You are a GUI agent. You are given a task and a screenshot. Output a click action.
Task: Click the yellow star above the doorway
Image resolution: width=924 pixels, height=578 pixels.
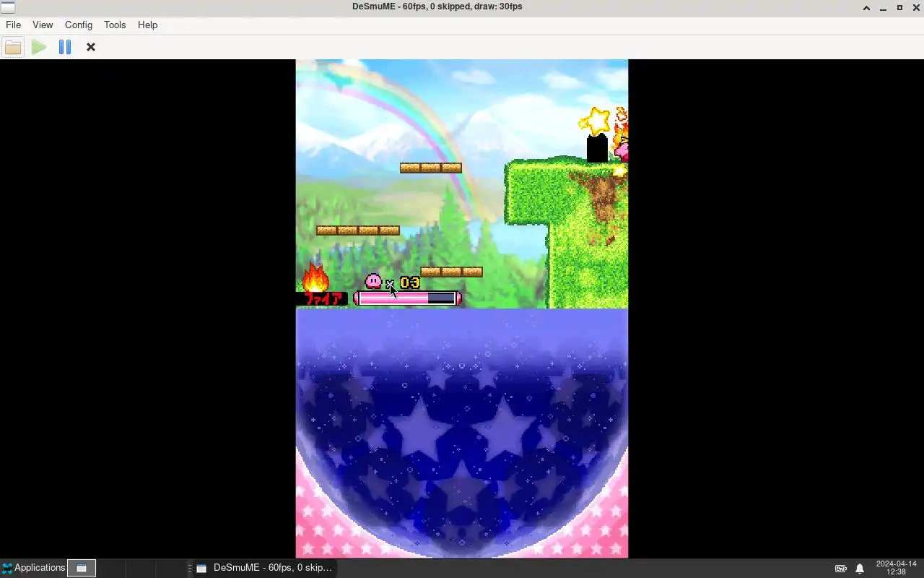click(596, 120)
